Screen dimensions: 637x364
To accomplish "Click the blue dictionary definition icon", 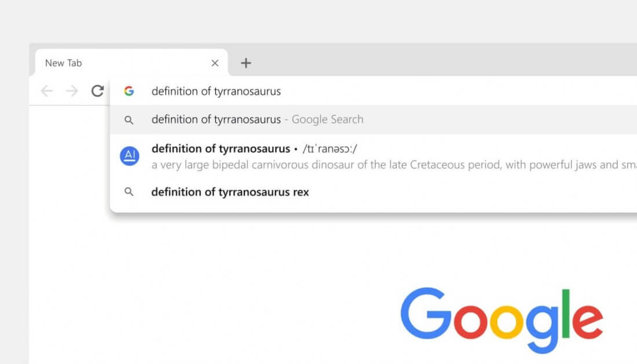I will point(130,156).
